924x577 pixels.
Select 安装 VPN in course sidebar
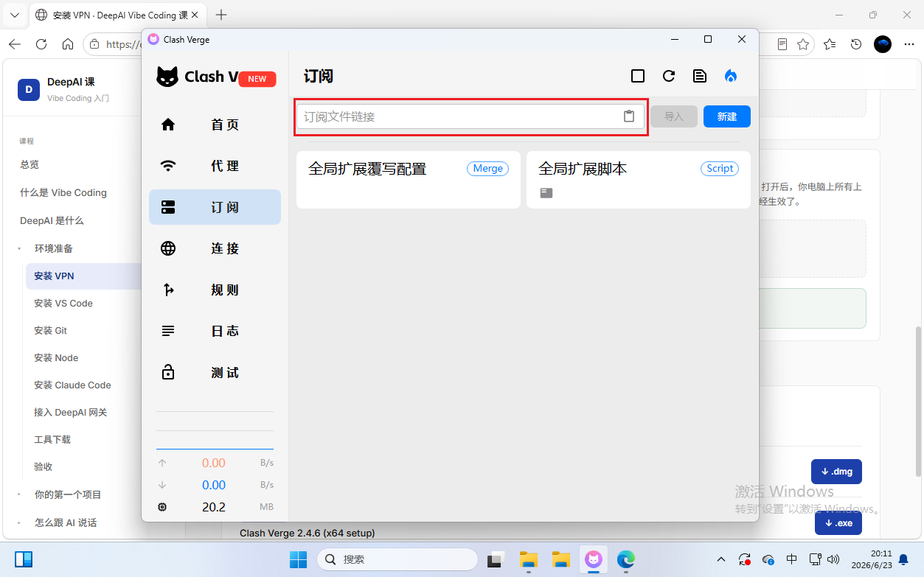click(x=84, y=276)
